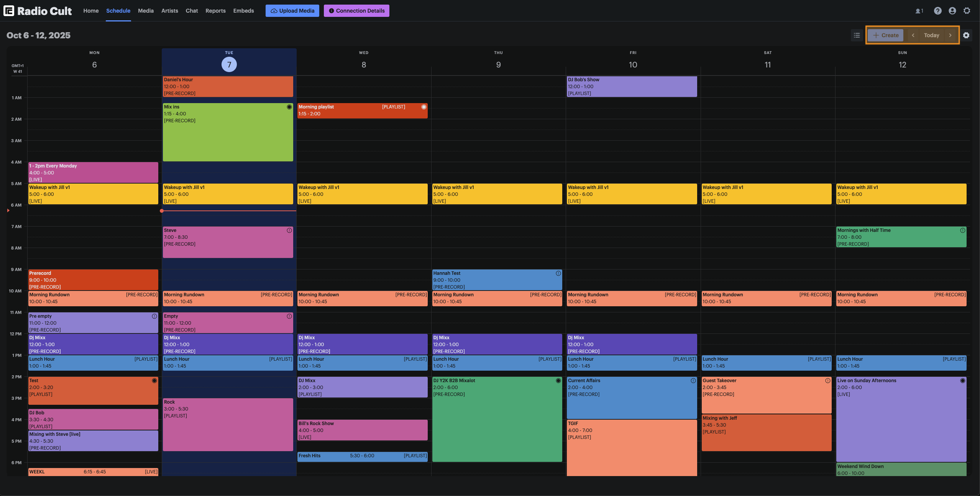
Task: Open the Connection Details panel
Action: [356, 11]
